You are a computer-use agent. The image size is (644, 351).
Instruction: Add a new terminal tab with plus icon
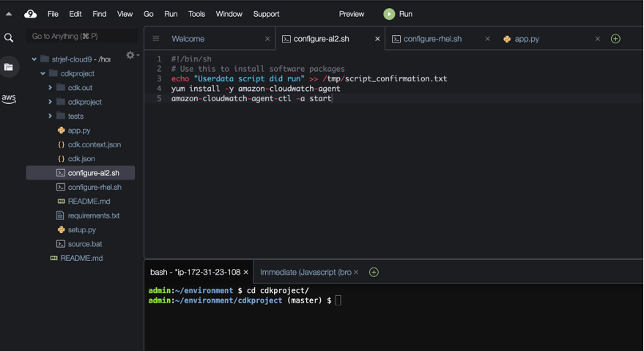tap(374, 272)
